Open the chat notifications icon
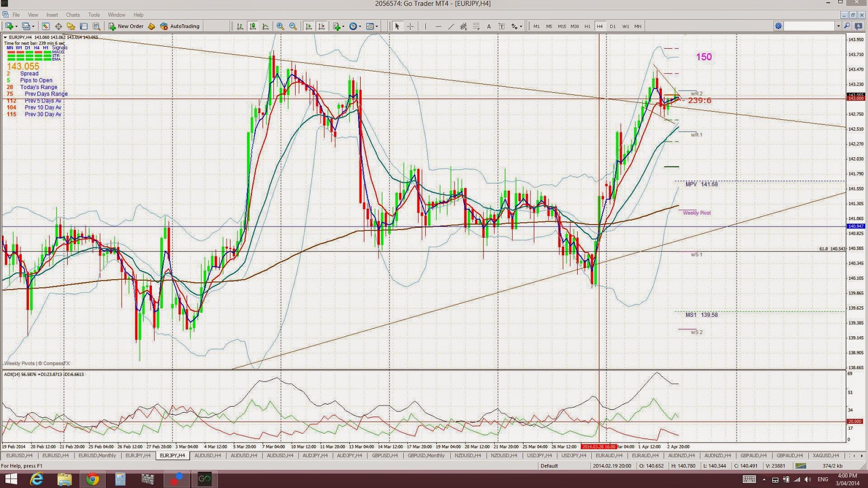868x488 pixels. (859, 26)
